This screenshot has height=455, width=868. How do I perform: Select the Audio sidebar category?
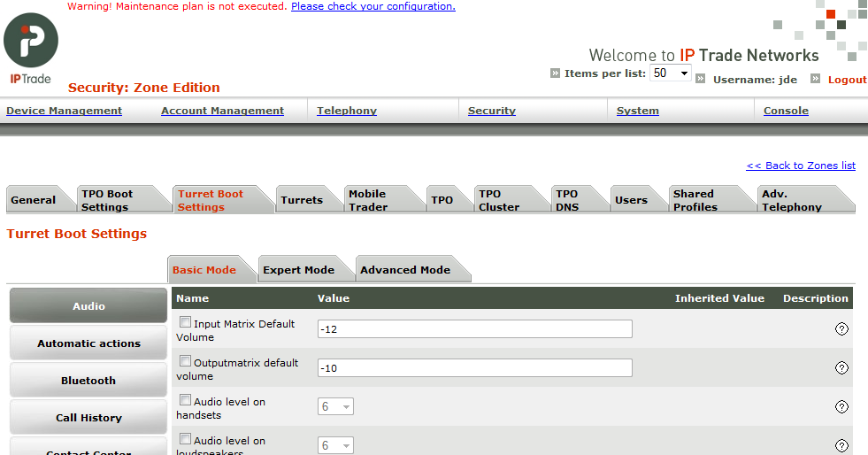pyautogui.click(x=88, y=305)
